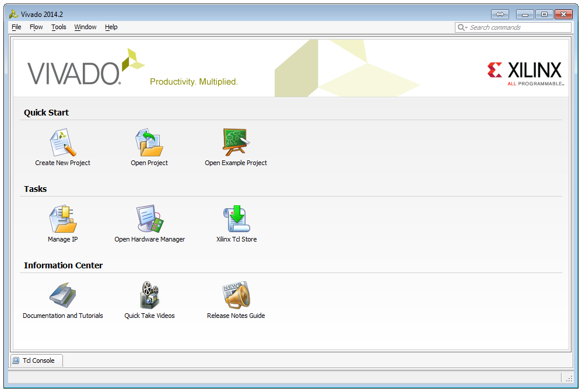The width and height of the screenshot is (582, 392).
Task: Open the Tools menu
Action: tap(59, 27)
